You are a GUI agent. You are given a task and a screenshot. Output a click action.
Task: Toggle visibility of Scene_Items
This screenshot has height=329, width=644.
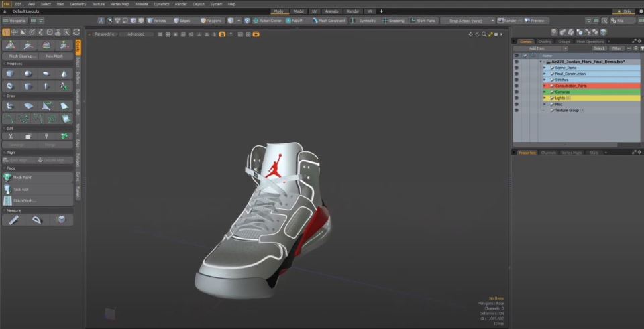(x=517, y=68)
